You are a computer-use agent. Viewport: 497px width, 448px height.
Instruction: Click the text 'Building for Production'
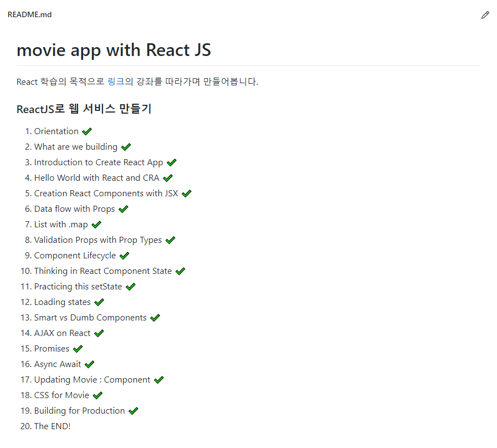point(80,411)
